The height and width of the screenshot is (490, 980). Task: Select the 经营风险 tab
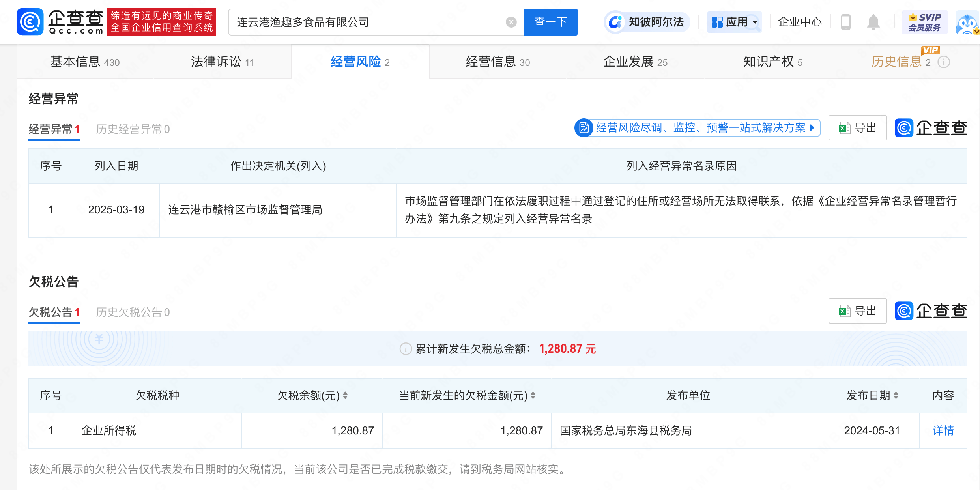pyautogui.click(x=360, y=62)
